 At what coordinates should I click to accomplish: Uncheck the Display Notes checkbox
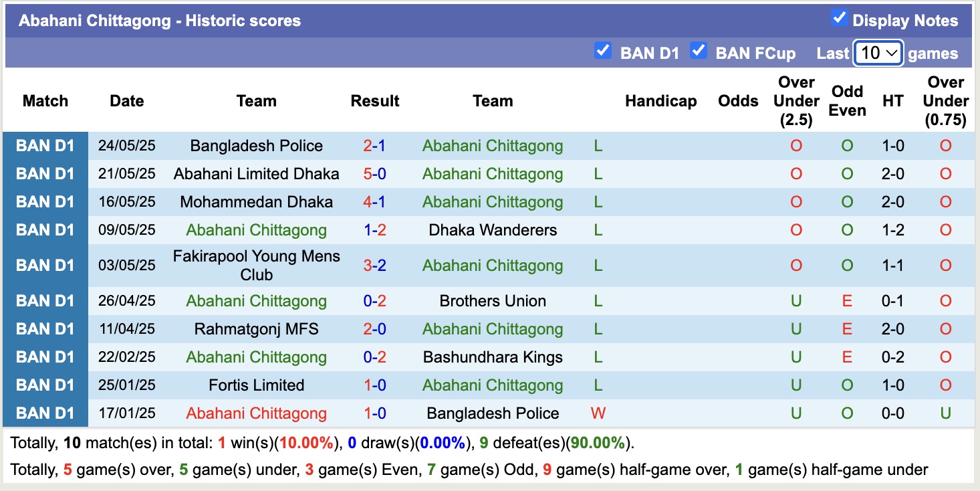[838, 18]
